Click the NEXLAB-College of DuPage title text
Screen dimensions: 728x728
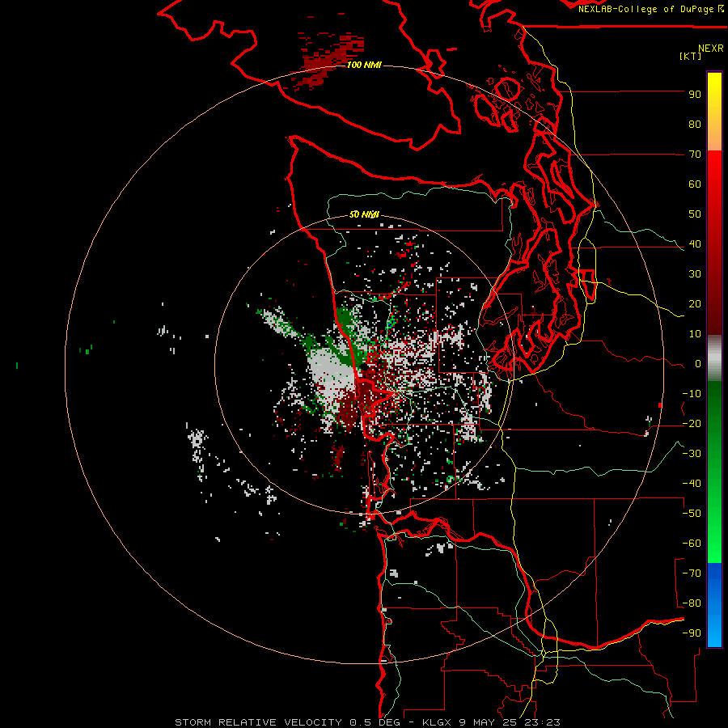(x=645, y=9)
